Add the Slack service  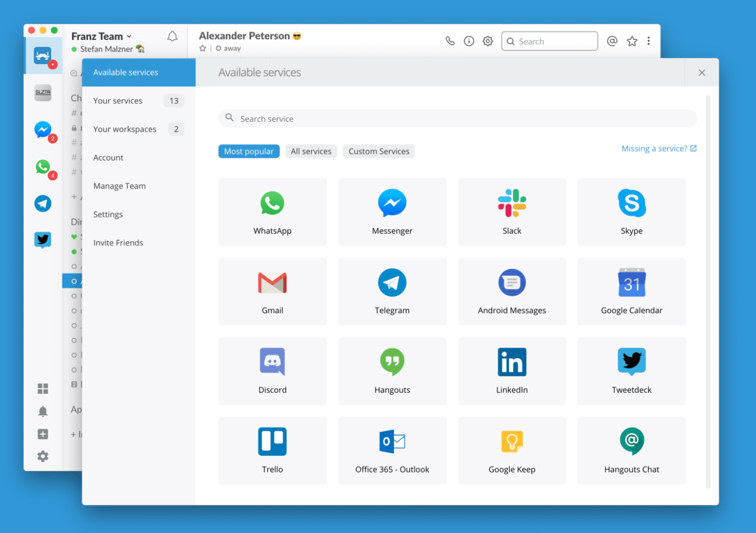512,212
